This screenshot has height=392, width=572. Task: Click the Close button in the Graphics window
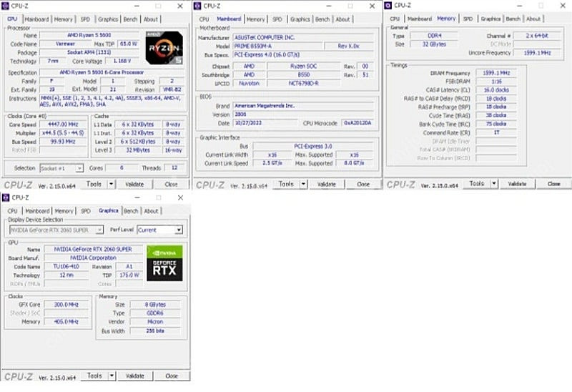pos(172,376)
